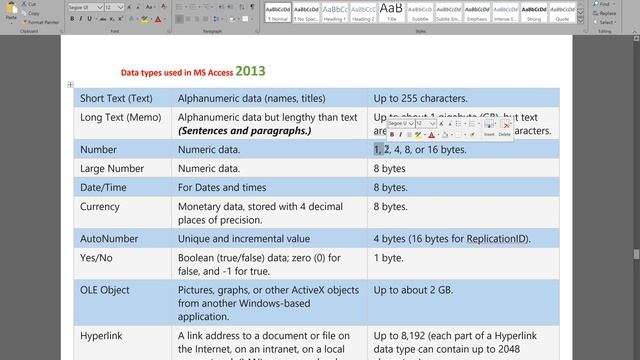Apply red font color in ribbon
Image resolution: width=640 pixels, height=360 pixels.
pos(158,19)
